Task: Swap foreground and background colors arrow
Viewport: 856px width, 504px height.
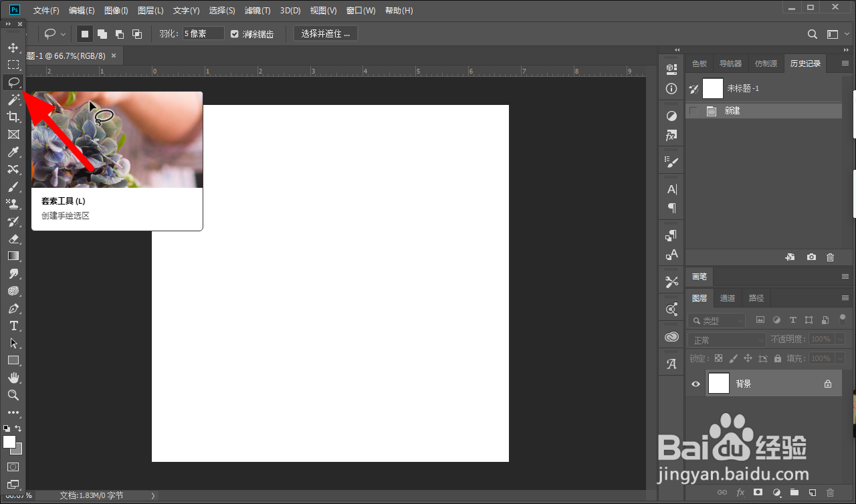Action: coord(19,428)
